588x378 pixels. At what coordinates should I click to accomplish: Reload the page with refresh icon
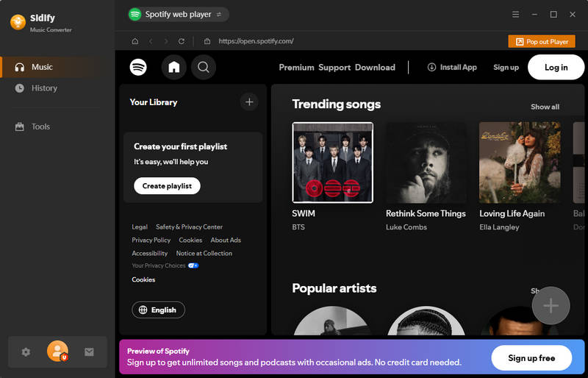182,41
